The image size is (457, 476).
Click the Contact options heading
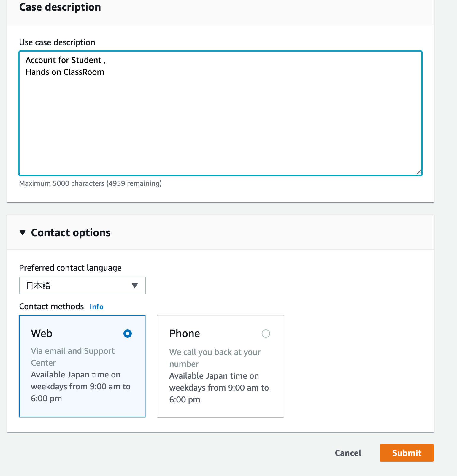71,233
